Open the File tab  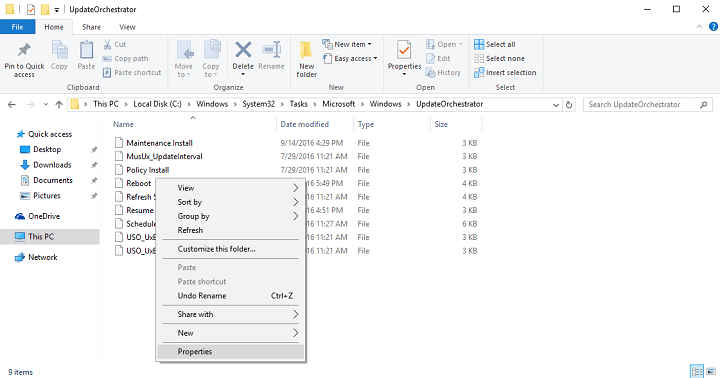(17, 27)
